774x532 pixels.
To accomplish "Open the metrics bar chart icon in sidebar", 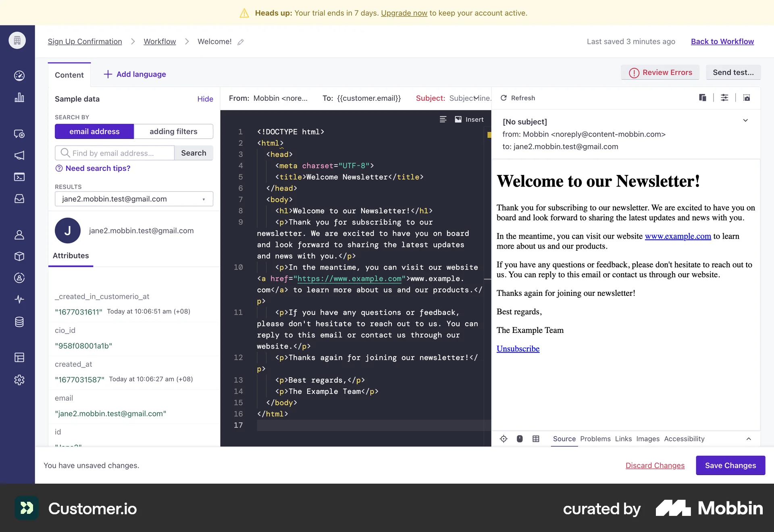I will [19, 97].
